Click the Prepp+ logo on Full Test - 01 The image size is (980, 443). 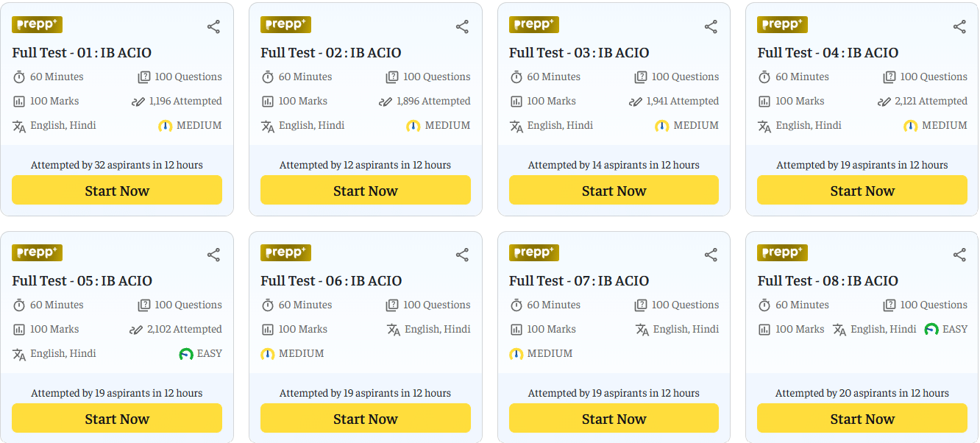(37, 24)
